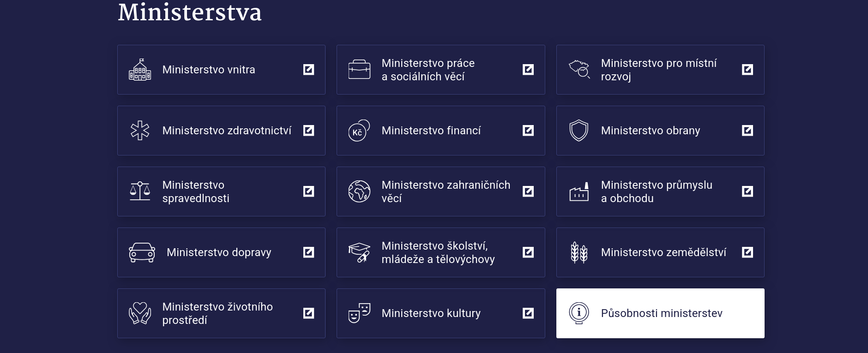Click the globe icon for foreign affairs
868x353 pixels.
(359, 191)
